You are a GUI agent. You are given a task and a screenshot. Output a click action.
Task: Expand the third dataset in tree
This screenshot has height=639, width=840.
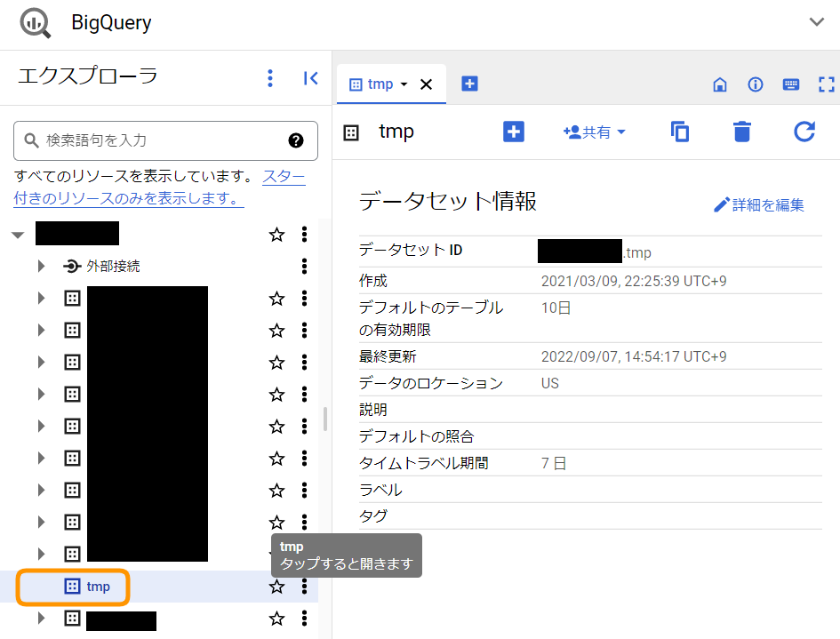(x=41, y=362)
